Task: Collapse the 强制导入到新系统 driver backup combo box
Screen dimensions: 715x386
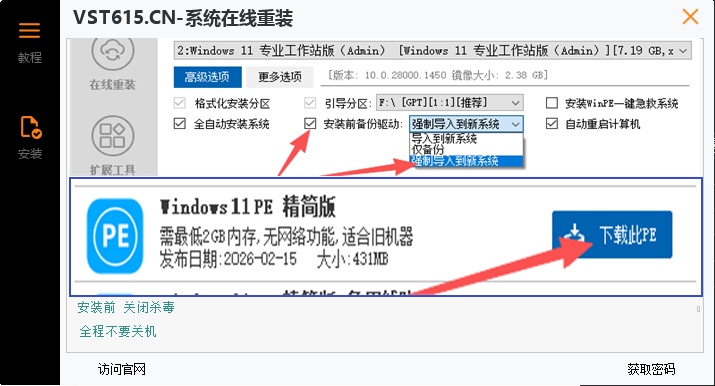Action: click(x=466, y=124)
